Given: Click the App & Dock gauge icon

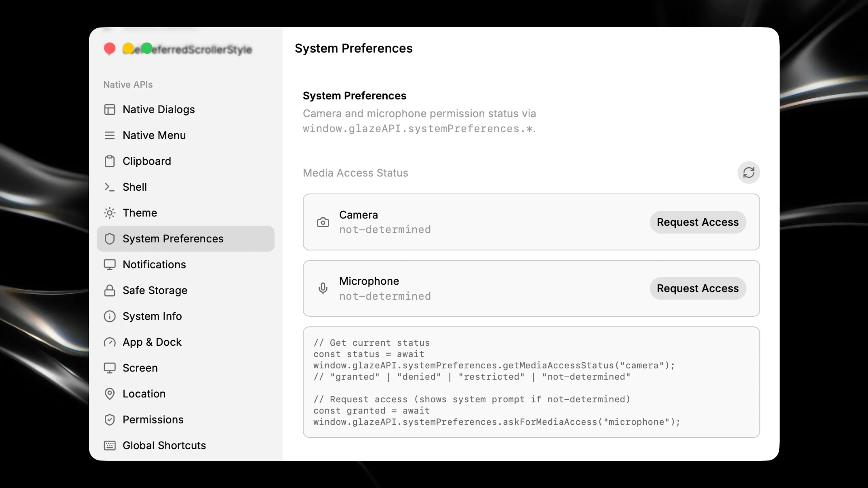Looking at the screenshot, I should click(x=110, y=342).
